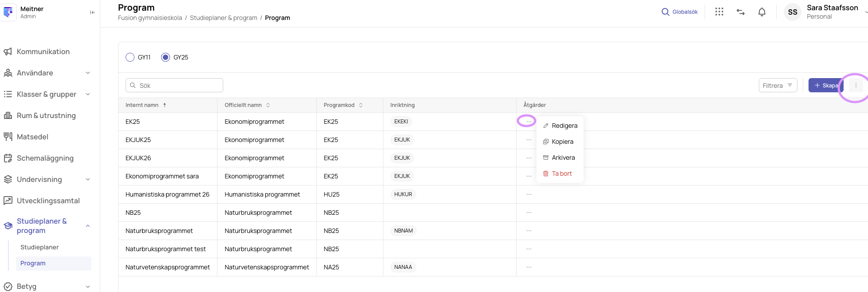Open actions menu for Humanistiska programmet 26

coord(529,194)
